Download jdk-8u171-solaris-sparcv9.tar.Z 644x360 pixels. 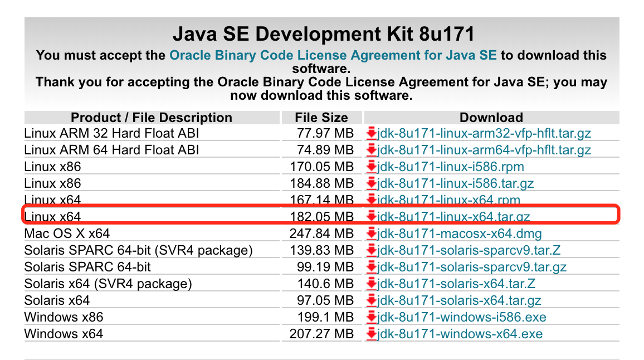point(469,250)
